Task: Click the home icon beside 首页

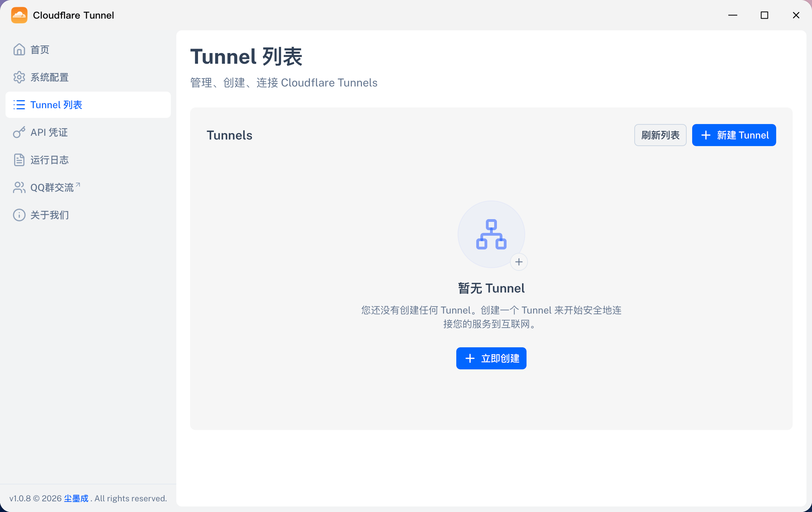Action: 19,50
